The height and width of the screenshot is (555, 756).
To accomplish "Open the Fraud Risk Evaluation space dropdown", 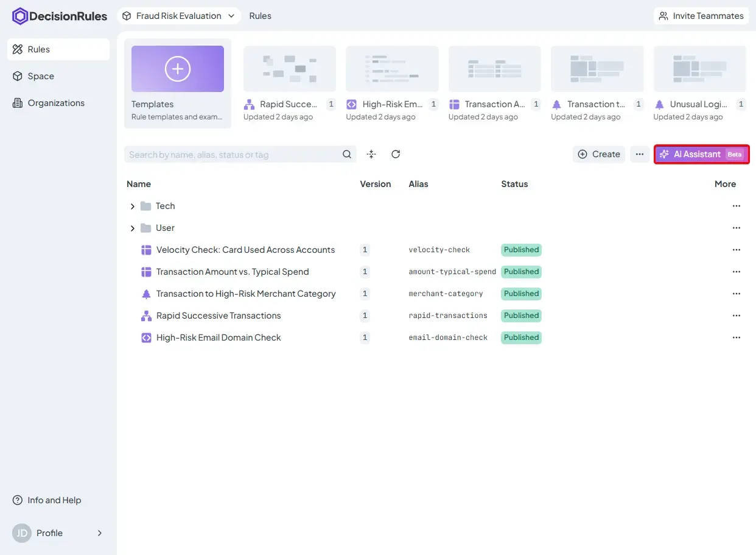I will 179,16.
